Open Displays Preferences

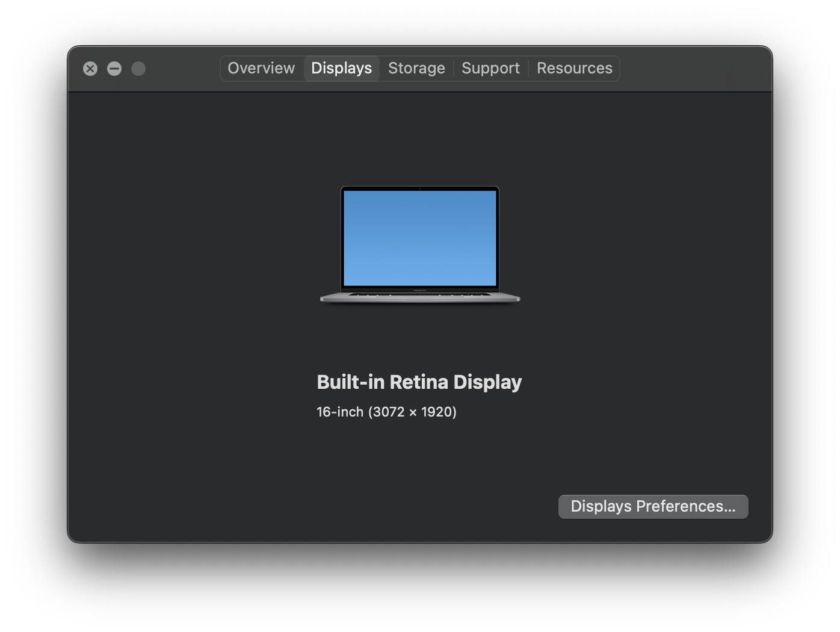coord(653,506)
